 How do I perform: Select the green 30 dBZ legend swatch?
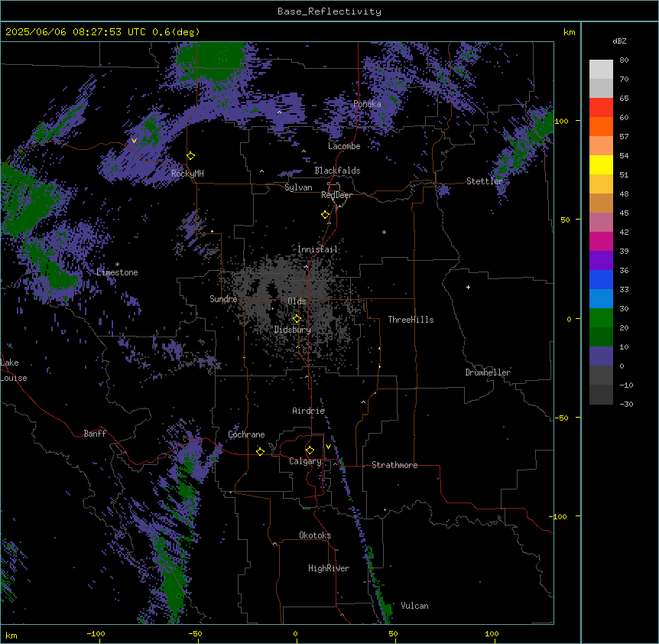tap(601, 318)
